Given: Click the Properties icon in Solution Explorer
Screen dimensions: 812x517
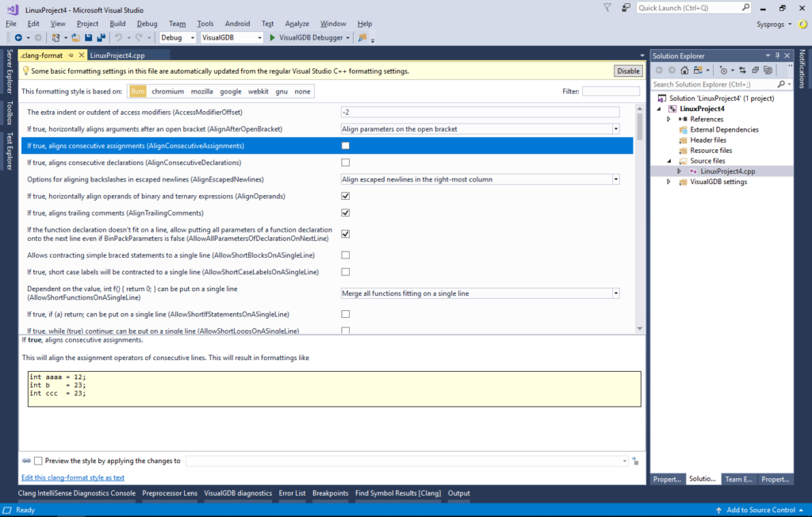Looking at the screenshot, I should [x=768, y=71].
